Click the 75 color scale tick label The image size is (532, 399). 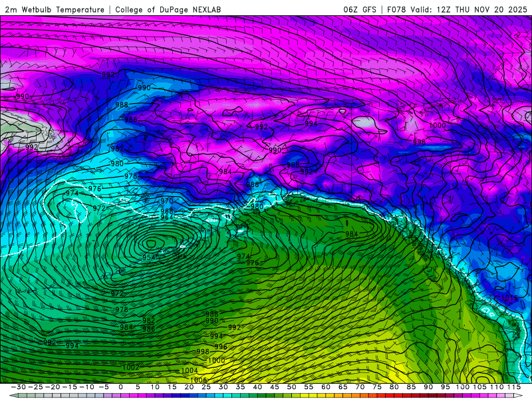point(376,387)
